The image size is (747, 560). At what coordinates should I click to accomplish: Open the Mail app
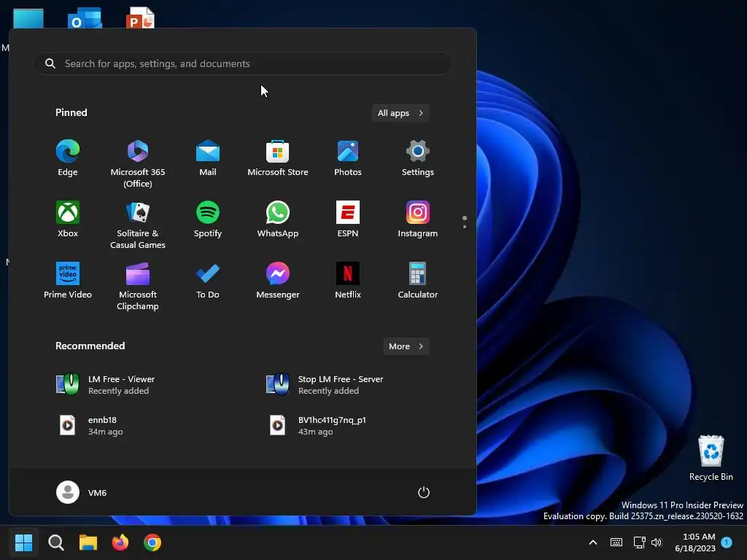point(208,158)
